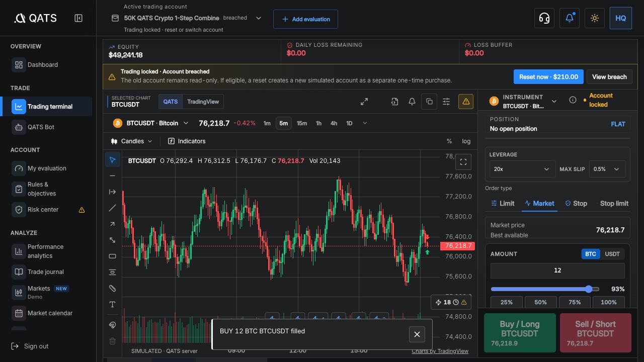Screen dimensions: 644x362
Task: Open chart settings sliders icon
Action: click(x=446, y=102)
